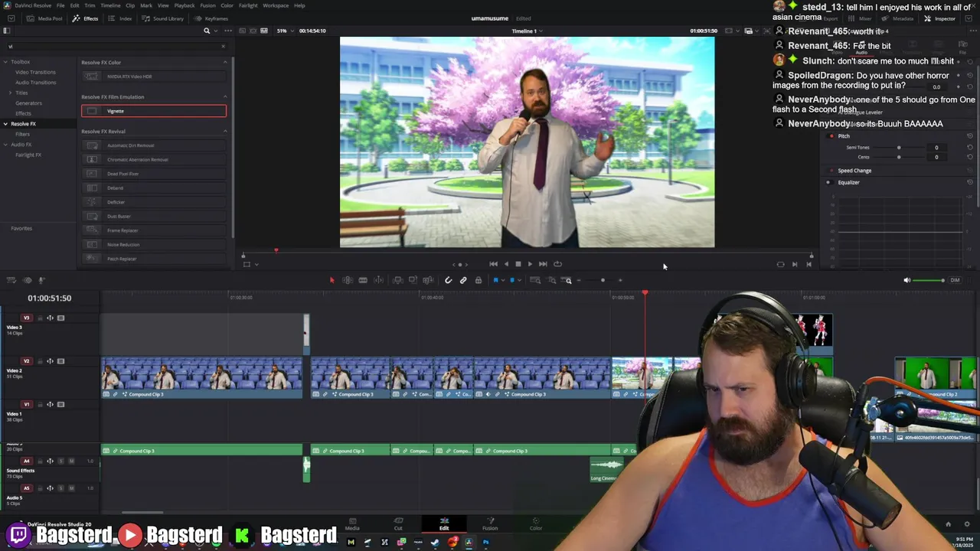Clear the effects search text
The width and height of the screenshot is (980, 551).
tap(224, 46)
